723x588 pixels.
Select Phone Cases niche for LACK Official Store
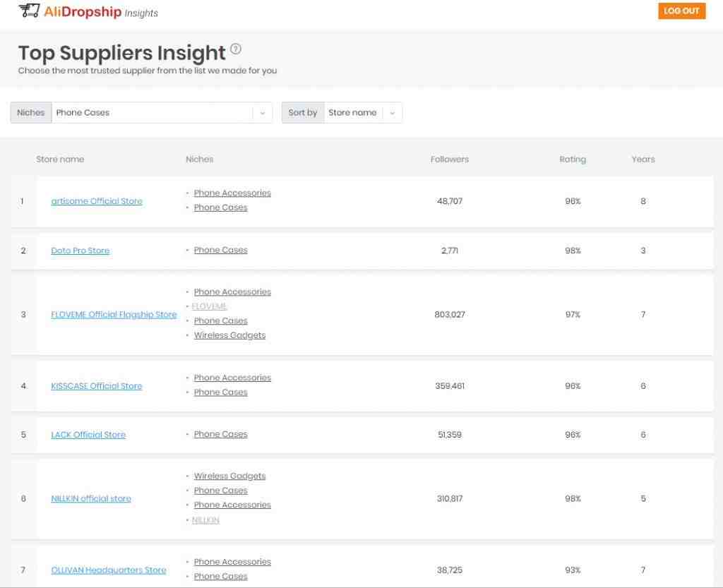coord(221,434)
